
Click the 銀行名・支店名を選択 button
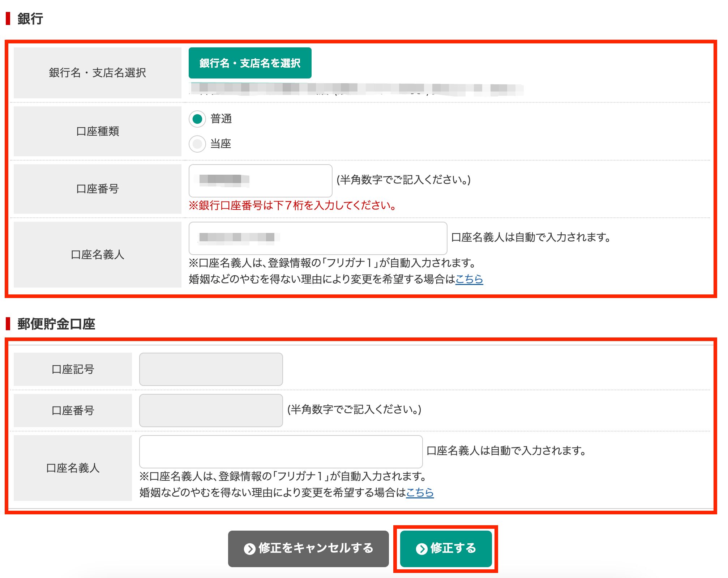pyautogui.click(x=250, y=63)
